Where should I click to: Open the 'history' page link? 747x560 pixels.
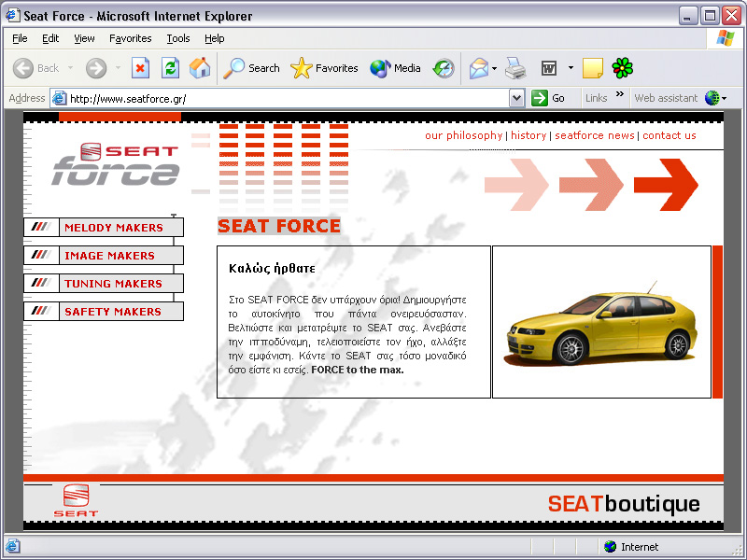point(529,135)
